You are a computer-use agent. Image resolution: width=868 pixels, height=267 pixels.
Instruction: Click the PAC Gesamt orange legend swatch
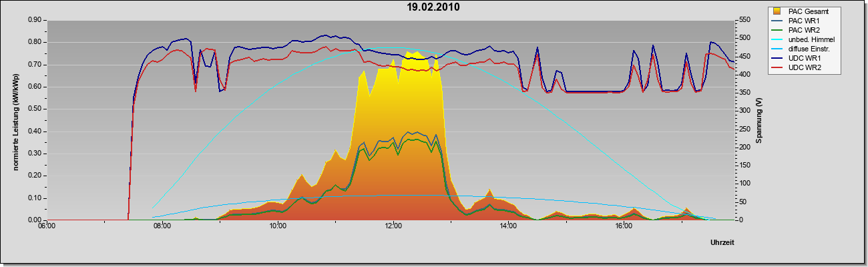tap(777, 11)
